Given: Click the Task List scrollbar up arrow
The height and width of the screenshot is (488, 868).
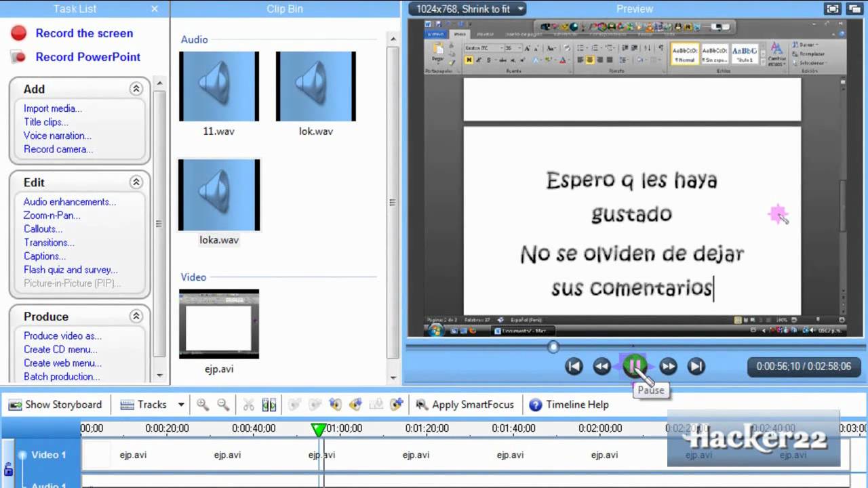Looking at the screenshot, I should pyautogui.click(x=160, y=83).
